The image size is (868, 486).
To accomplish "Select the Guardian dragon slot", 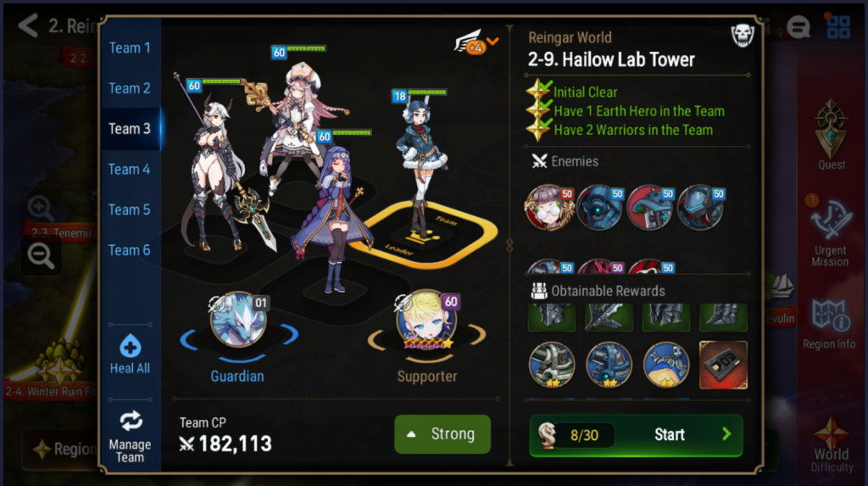I will tap(238, 321).
